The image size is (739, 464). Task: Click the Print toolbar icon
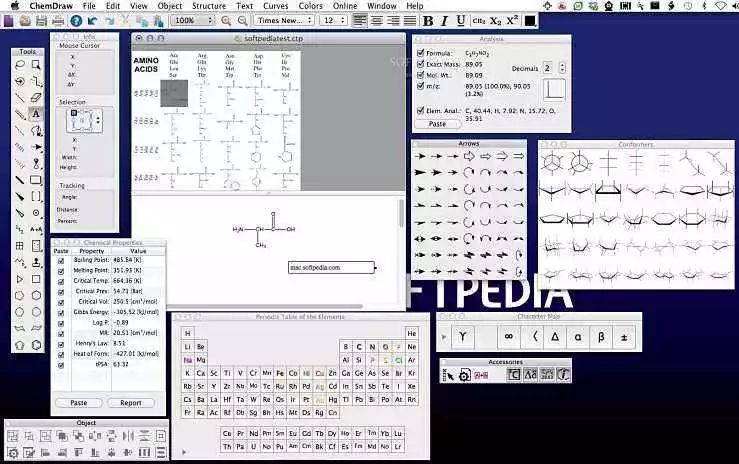click(58, 21)
